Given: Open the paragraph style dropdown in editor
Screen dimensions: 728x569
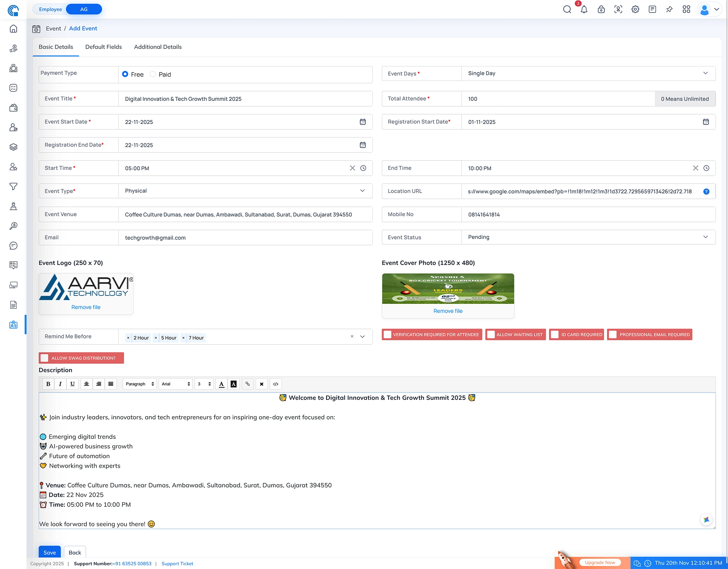Looking at the screenshot, I should tap(139, 384).
